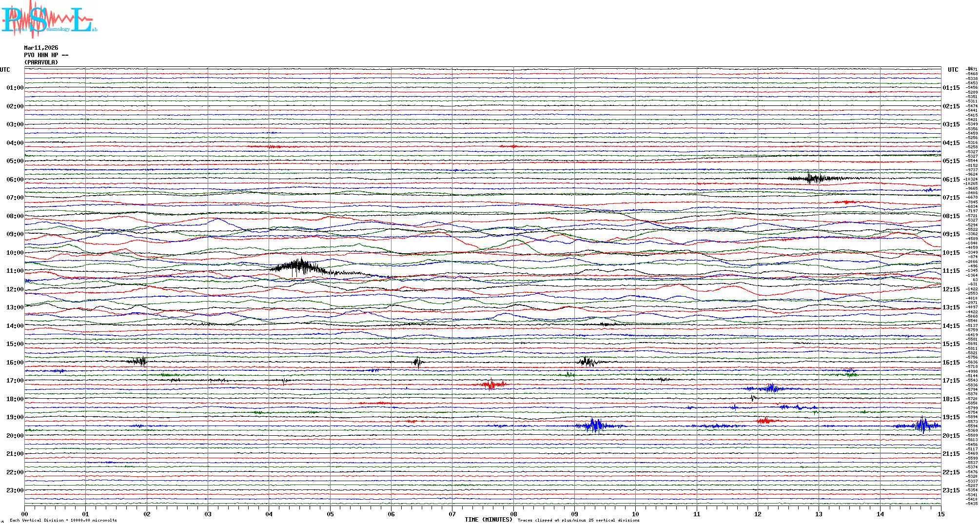Click the blue seismic burst near minute 09
The image size is (980, 527).
[595, 426]
